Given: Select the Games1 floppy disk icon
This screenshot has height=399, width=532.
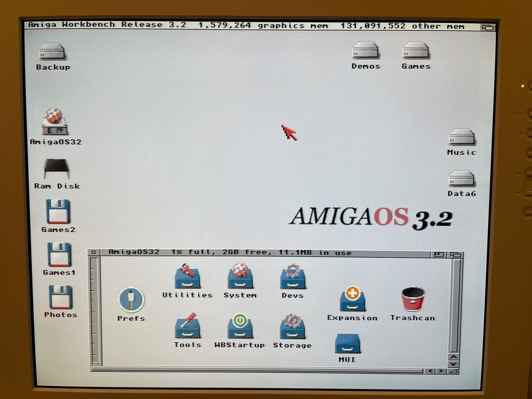Looking at the screenshot, I should 59,255.
